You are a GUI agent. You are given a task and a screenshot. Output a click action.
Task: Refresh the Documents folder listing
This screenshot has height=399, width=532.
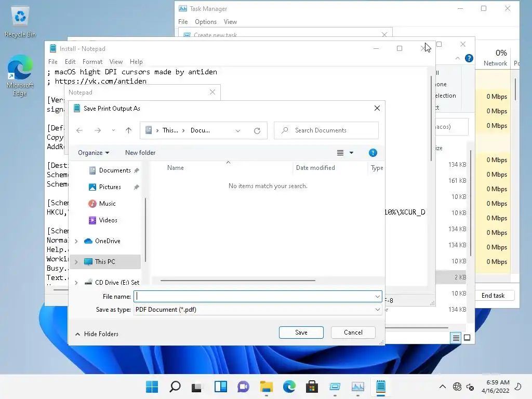[257, 130]
